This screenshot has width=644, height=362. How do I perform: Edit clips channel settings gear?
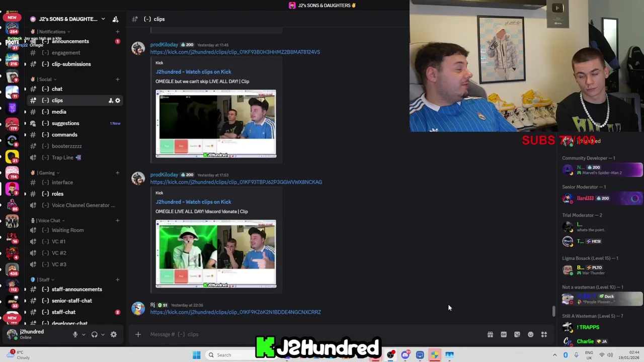click(x=118, y=101)
